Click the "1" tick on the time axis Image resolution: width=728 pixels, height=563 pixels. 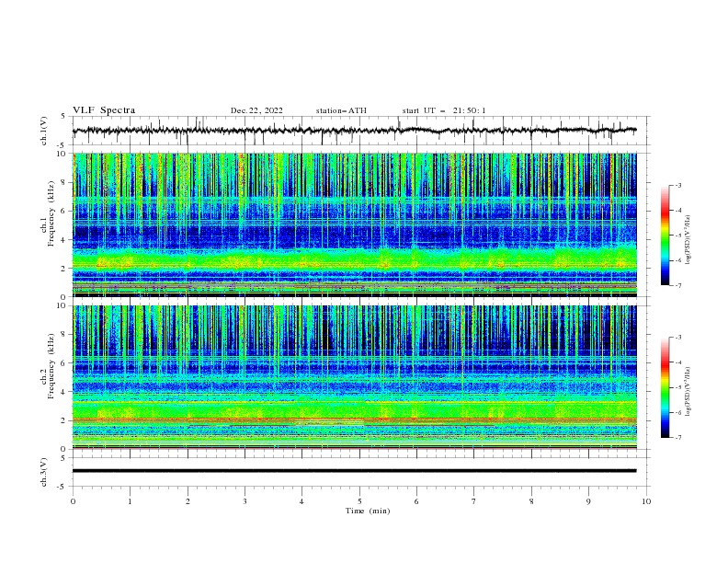tap(130, 501)
